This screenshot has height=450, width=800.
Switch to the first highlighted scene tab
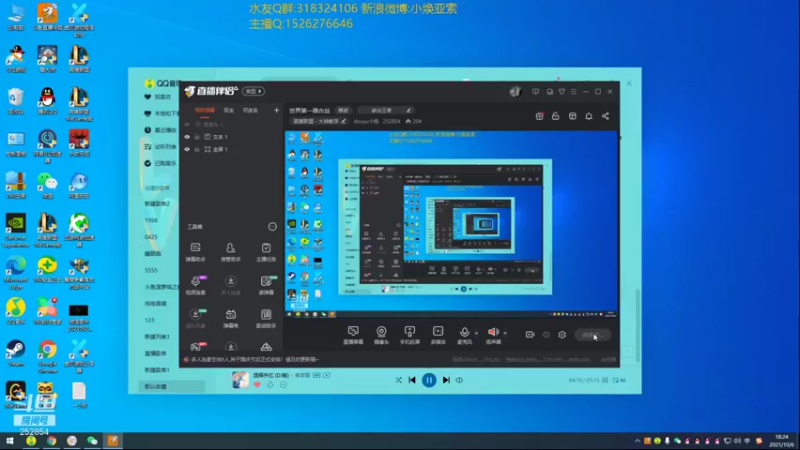pos(205,110)
